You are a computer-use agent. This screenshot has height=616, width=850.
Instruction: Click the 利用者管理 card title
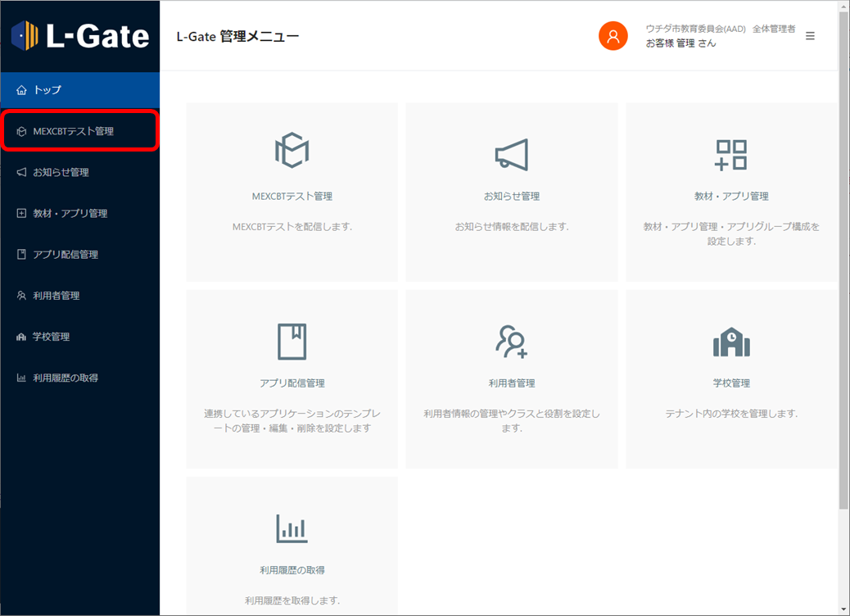[x=512, y=383]
